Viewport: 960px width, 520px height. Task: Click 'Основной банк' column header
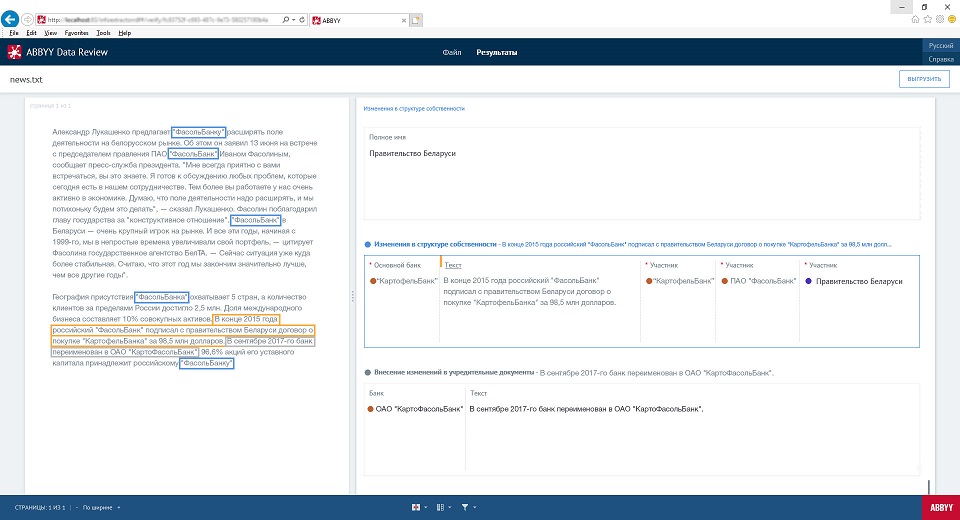(397, 265)
